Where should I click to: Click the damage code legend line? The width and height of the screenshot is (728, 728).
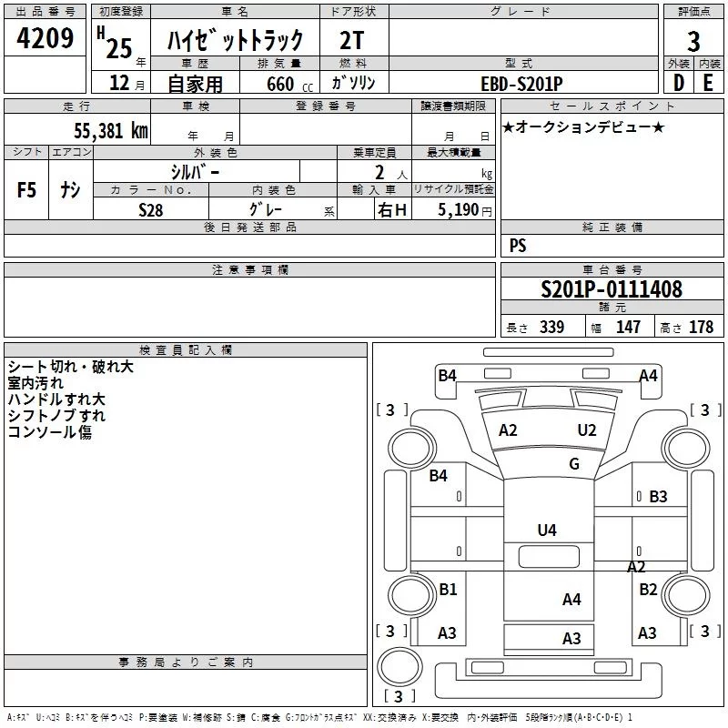pos(319,718)
